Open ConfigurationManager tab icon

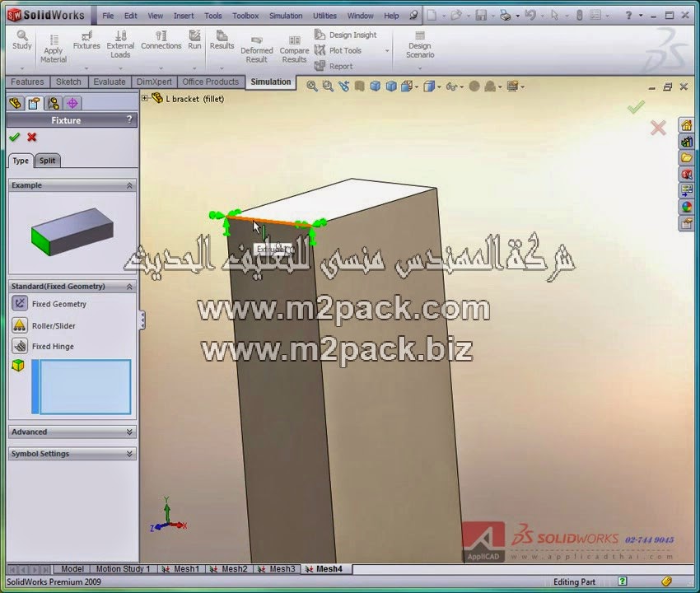[54, 104]
